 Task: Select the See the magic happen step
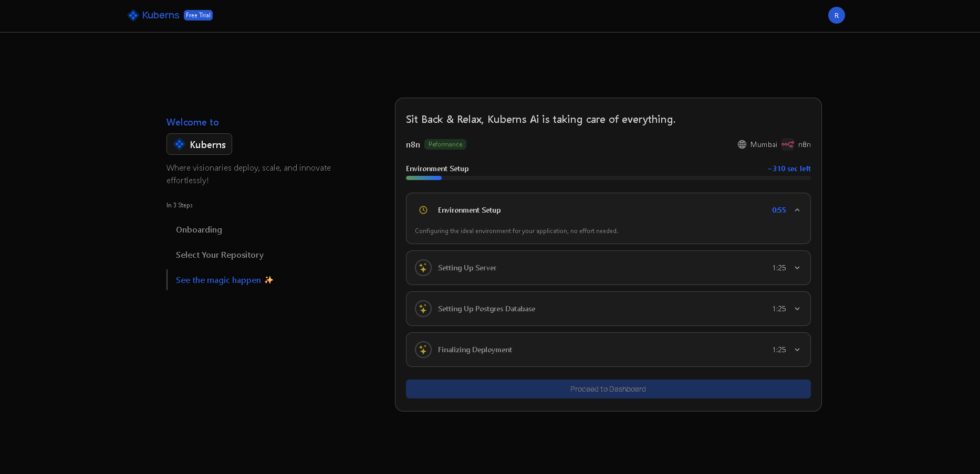(x=218, y=280)
